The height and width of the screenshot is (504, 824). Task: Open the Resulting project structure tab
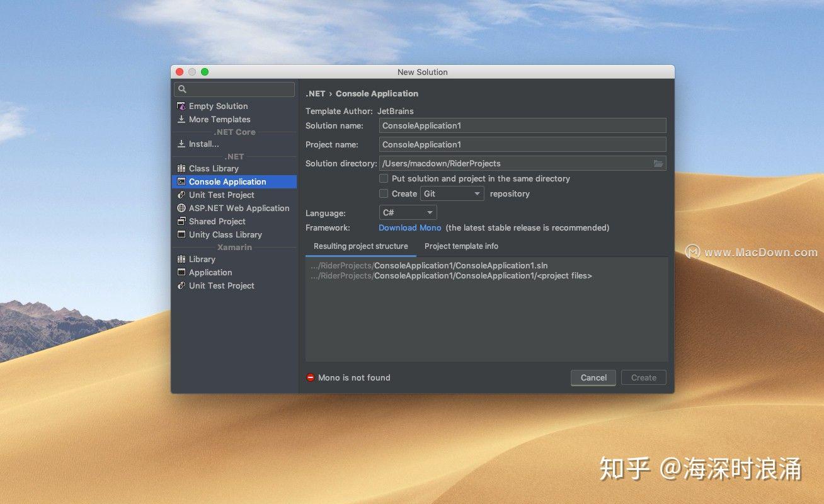click(x=361, y=246)
